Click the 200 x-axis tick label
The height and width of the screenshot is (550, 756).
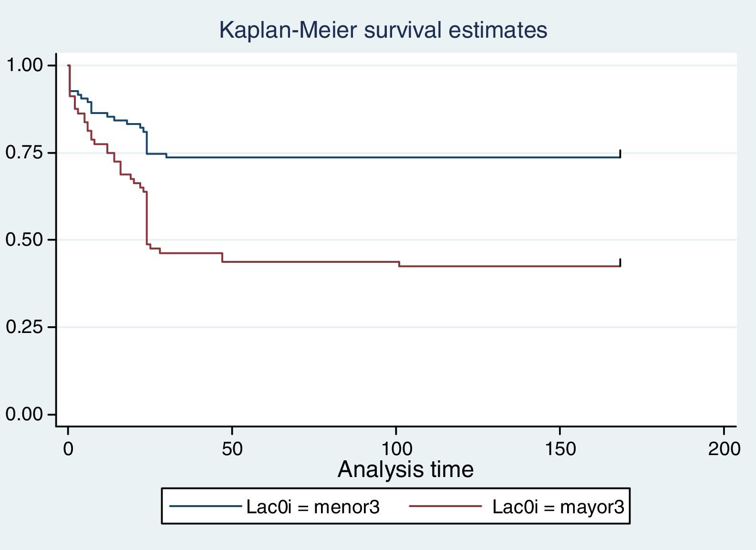(724, 449)
